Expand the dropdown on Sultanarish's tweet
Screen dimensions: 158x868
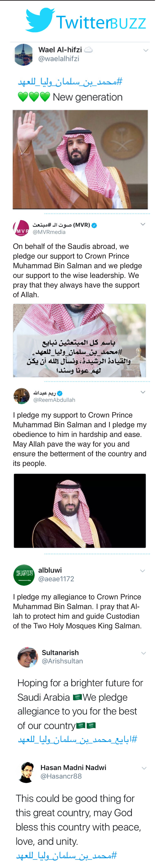(144, 653)
